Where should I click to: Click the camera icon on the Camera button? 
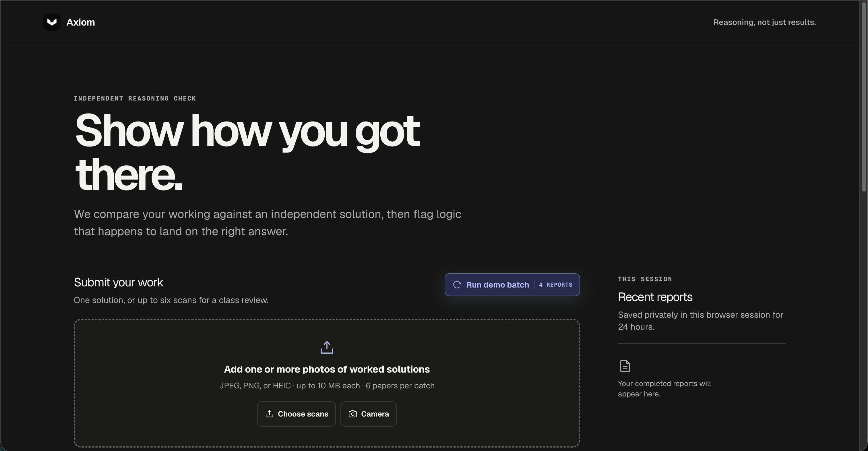click(352, 414)
